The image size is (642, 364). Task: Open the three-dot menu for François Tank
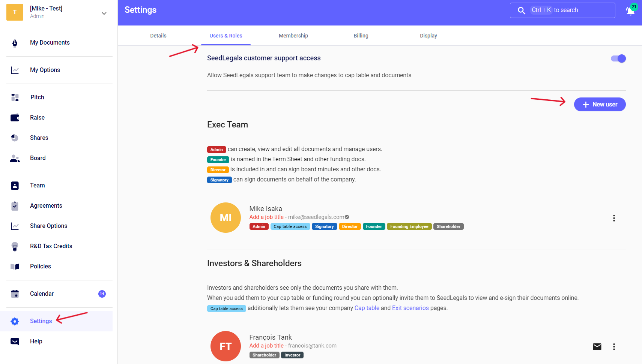614,347
